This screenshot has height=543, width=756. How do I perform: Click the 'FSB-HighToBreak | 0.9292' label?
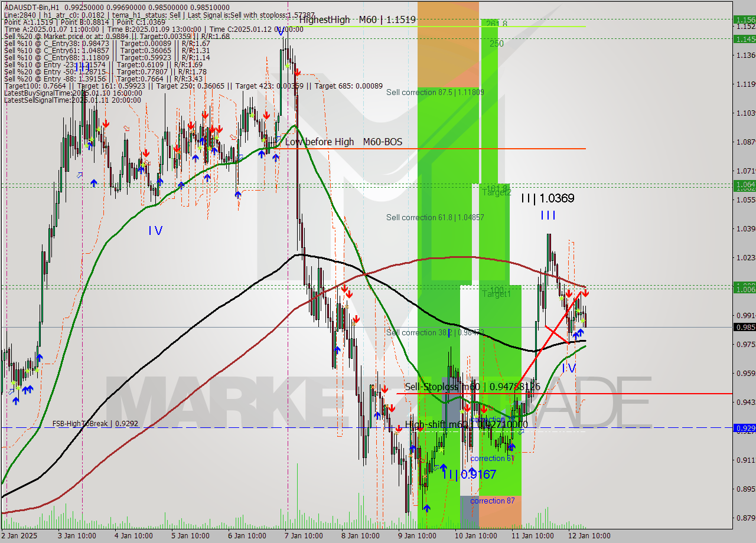[x=95, y=423]
